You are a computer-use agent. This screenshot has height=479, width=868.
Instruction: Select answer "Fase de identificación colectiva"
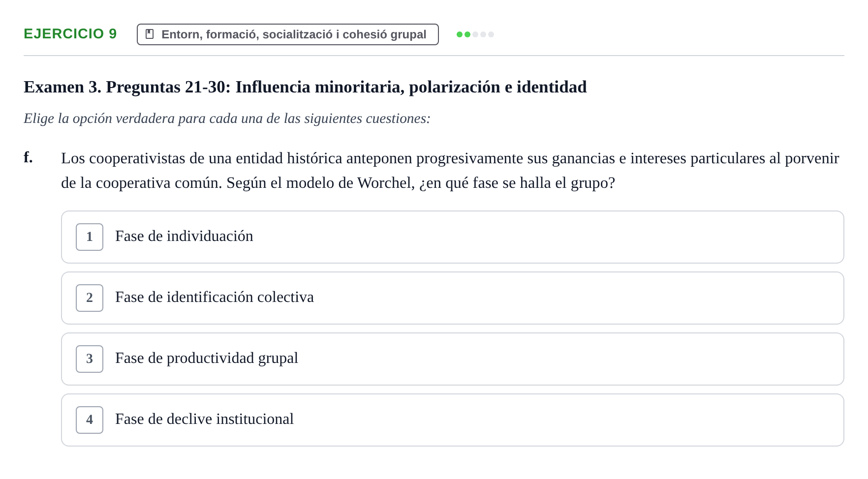coord(452,298)
